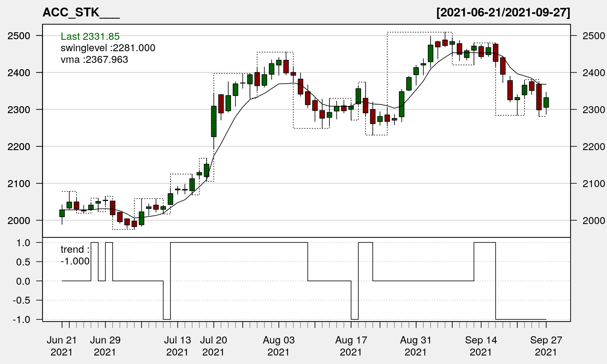This screenshot has width=607, height=364.
Task: Click the Sep 14 2021 axis label
Action: (481, 346)
